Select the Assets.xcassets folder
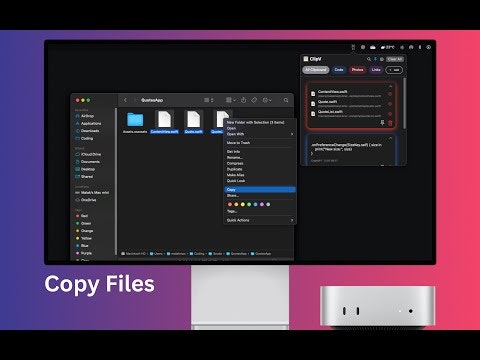Viewport: 480px width, 360px height. coord(135,122)
